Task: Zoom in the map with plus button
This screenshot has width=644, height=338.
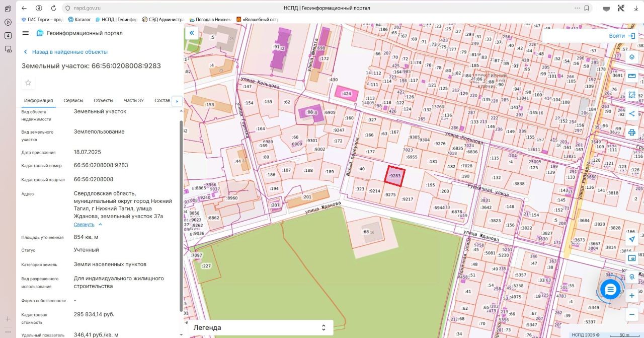Action: tap(632, 296)
